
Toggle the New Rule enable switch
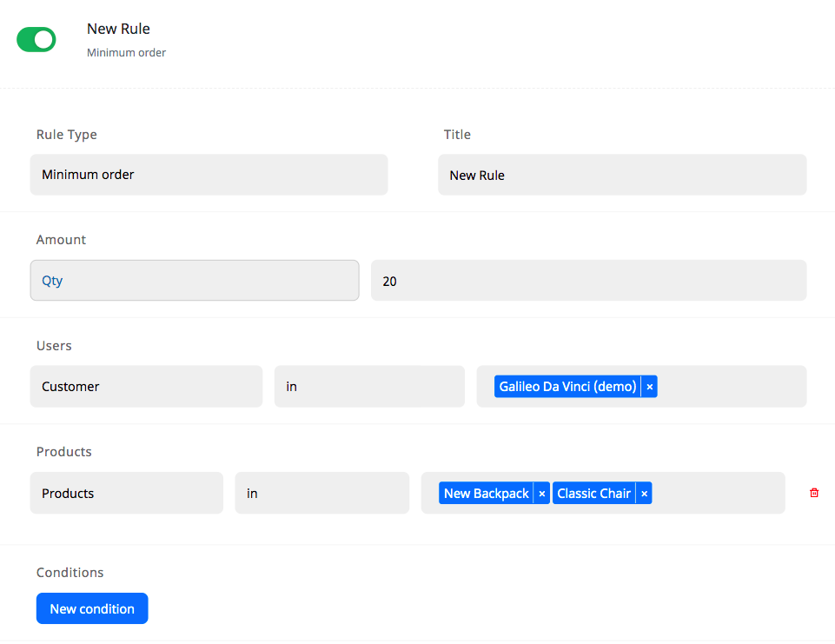[x=36, y=39]
